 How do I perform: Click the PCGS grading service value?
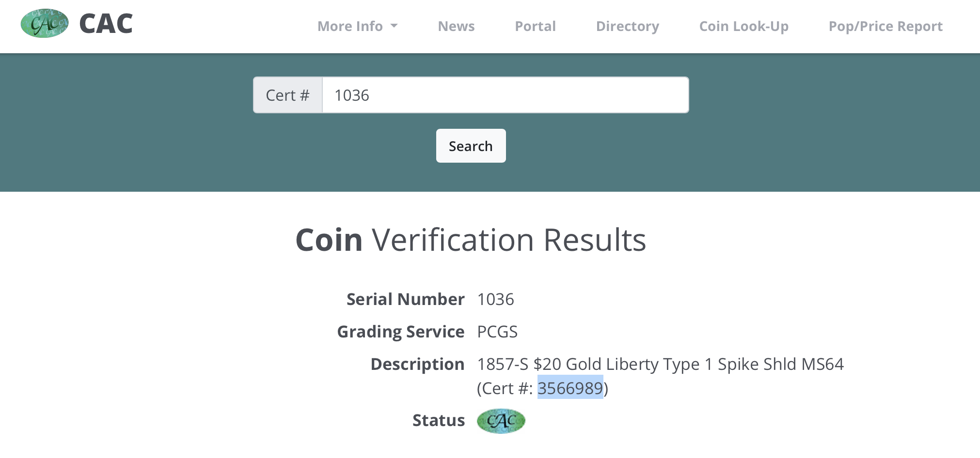pyautogui.click(x=497, y=332)
